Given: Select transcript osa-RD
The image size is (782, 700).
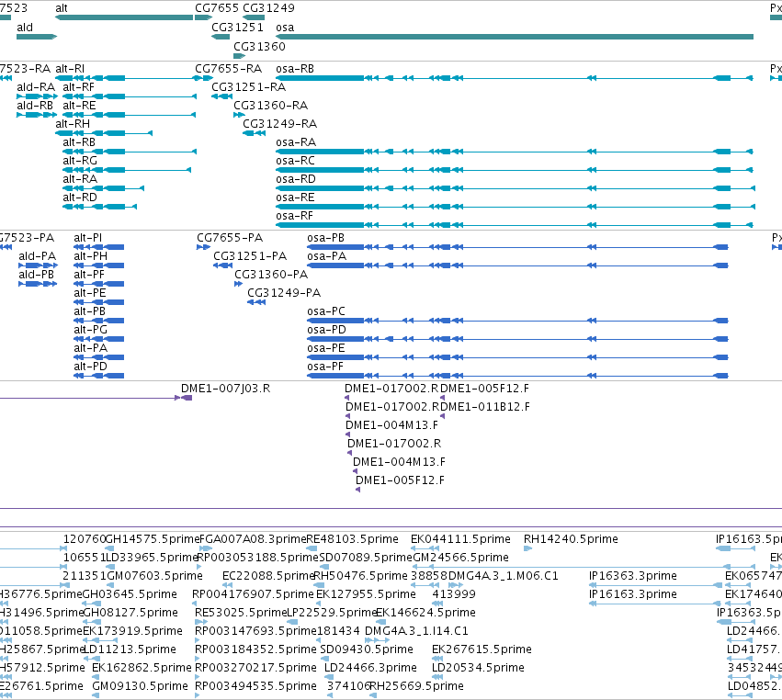Looking at the screenshot, I should (x=516, y=188).
